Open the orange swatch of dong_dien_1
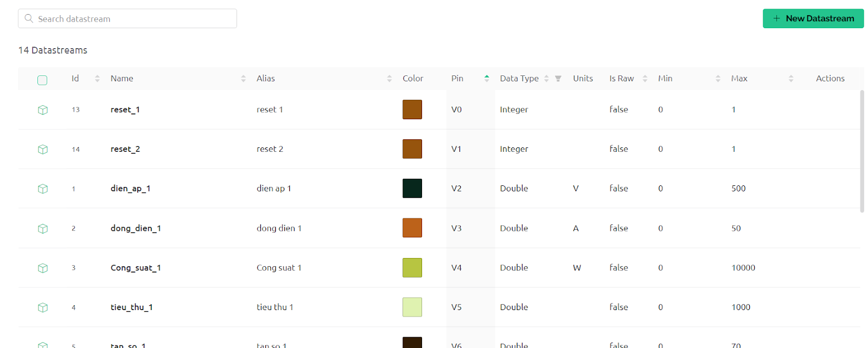 [412, 228]
